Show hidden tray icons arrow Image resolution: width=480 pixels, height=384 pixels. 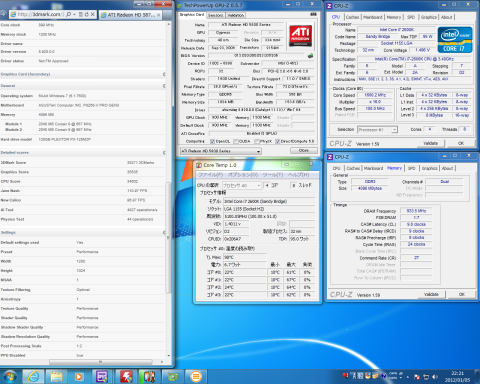click(408, 377)
